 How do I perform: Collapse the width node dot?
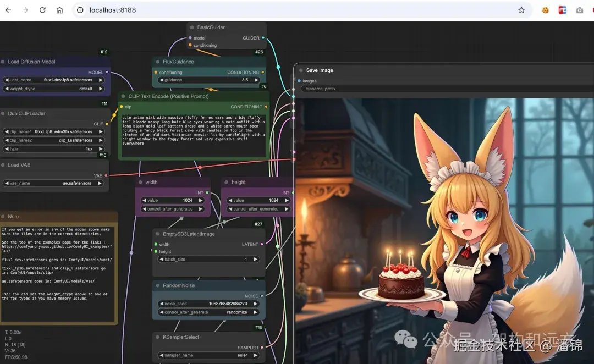click(x=141, y=182)
